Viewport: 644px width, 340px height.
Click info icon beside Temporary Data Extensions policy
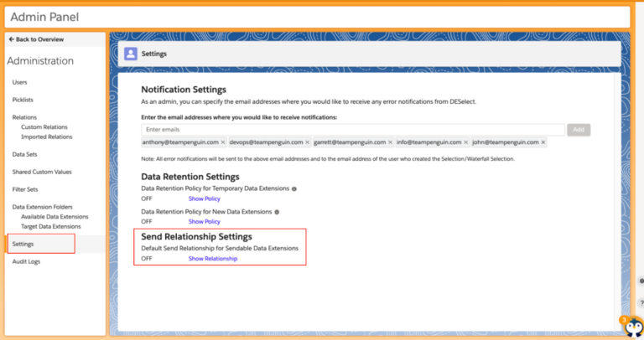(x=294, y=188)
